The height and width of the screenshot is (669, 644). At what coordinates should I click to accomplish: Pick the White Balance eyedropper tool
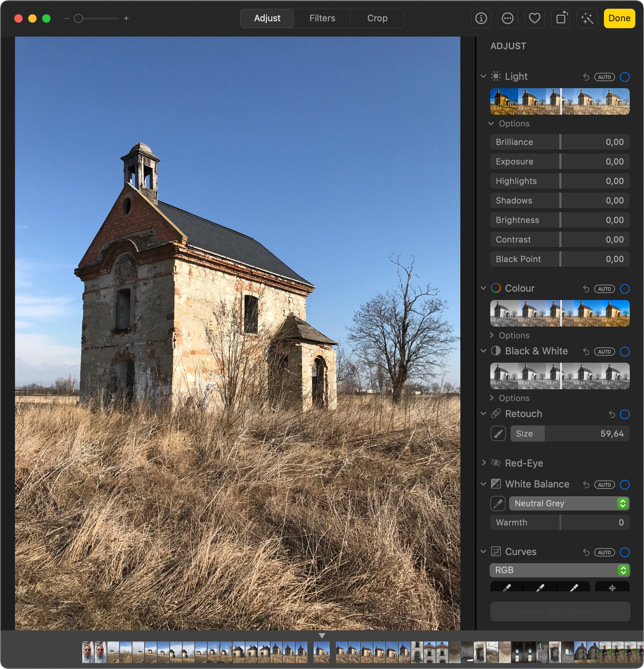tap(498, 503)
